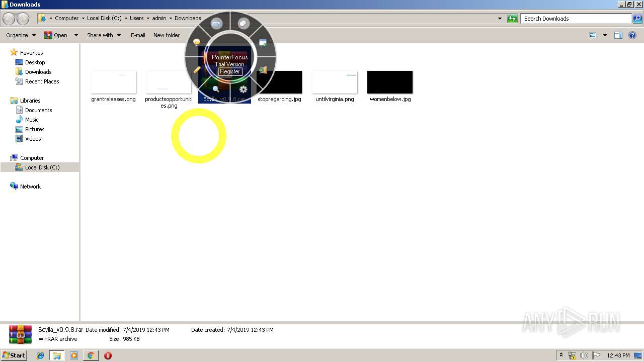Open the Documents library
The image size is (644, 362).
(x=38, y=110)
